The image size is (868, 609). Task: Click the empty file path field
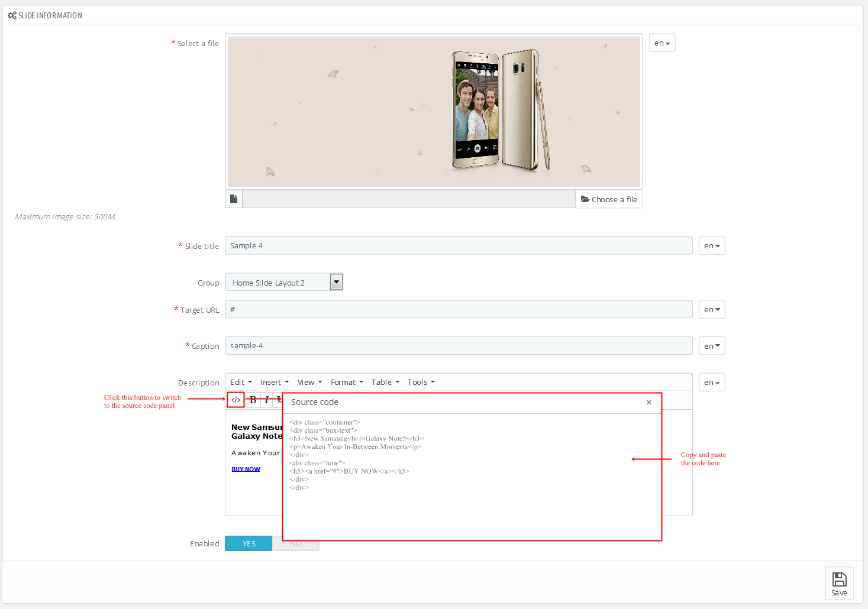[x=409, y=199]
